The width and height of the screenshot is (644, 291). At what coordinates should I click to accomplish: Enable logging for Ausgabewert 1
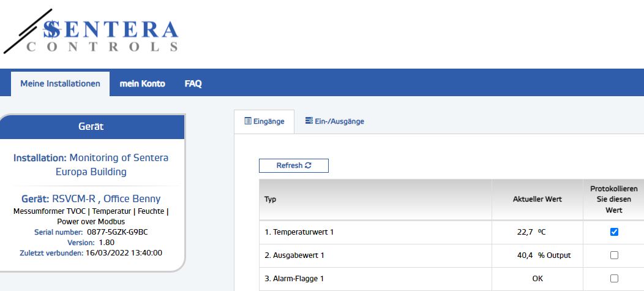(614, 255)
